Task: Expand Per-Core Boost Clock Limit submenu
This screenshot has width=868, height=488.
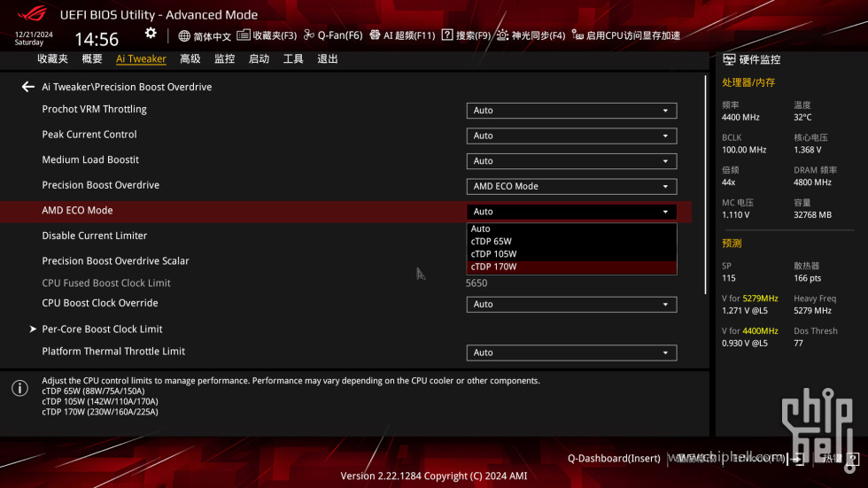Action: click(x=102, y=329)
